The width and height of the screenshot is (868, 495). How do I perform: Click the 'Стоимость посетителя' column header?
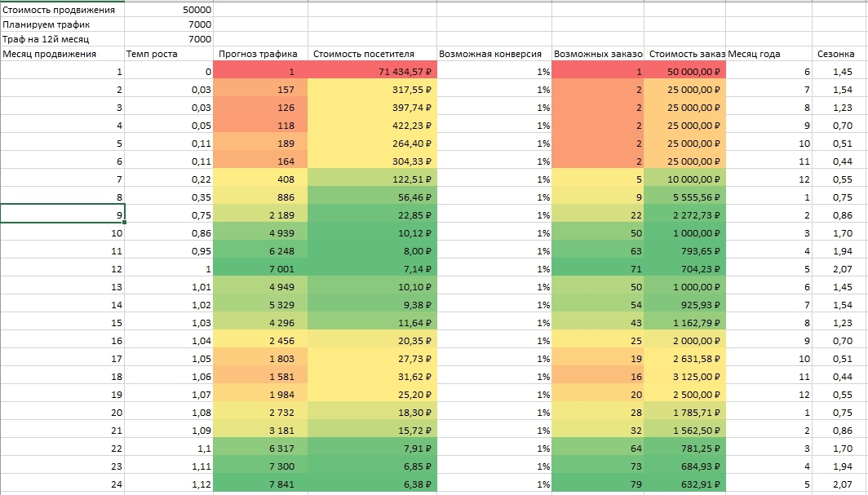(x=372, y=54)
